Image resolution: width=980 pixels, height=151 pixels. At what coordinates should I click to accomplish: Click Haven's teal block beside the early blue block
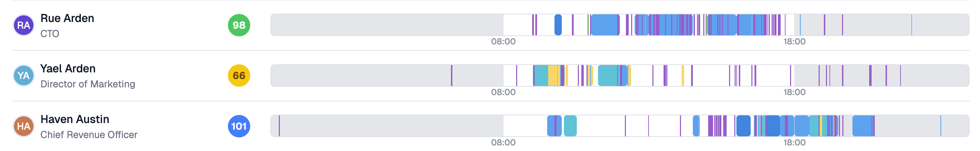coord(570,126)
